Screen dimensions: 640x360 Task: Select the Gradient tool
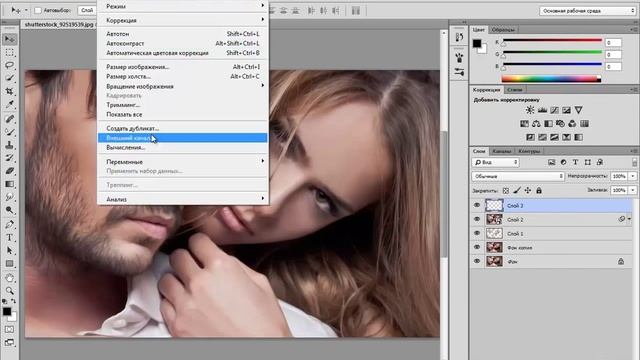[x=9, y=184]
